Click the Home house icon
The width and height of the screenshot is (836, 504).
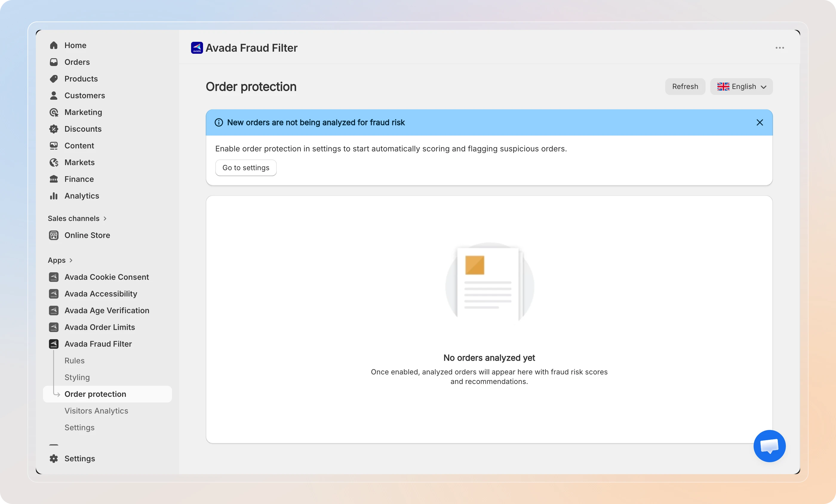click(x=54, y=45)
